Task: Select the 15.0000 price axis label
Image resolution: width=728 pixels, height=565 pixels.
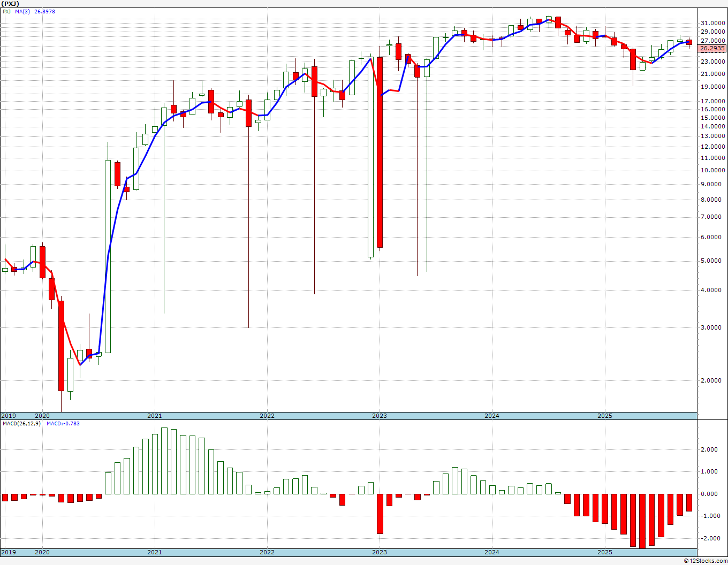Action: (712, 118)
